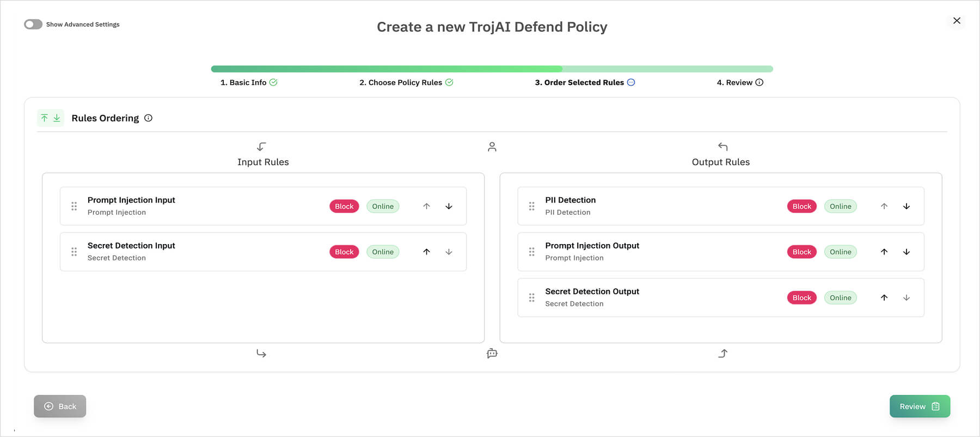This screenshot has width=980, height=437.
Task: Click the Input Rules arrow icon above heading
Action: pos(261,147)
